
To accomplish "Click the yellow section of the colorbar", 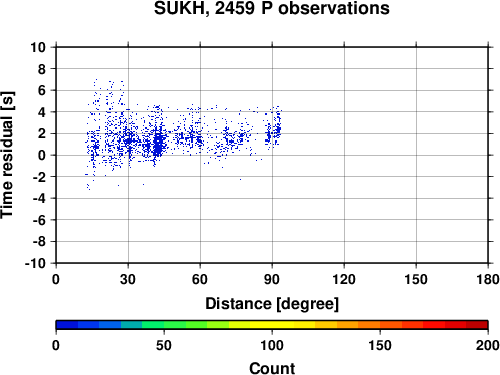I will (x=272, y=325).
